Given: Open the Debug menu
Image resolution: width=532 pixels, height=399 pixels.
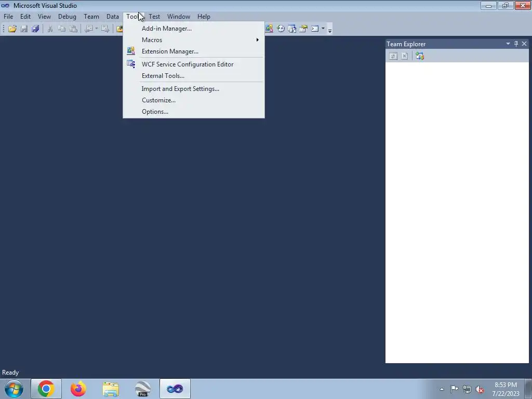Looking at the screenshot, I should tap(67, 16).
